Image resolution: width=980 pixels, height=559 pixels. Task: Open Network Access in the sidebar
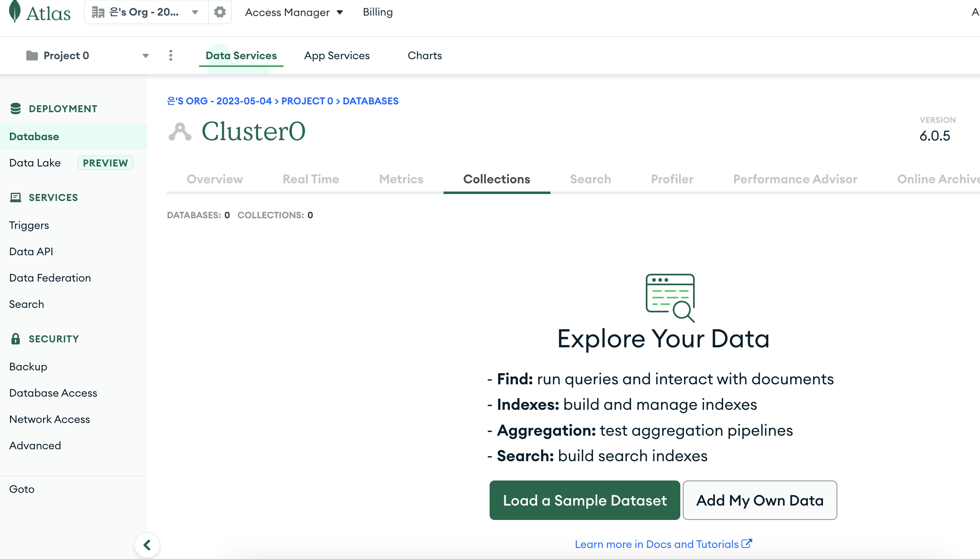tap(50, 419)
